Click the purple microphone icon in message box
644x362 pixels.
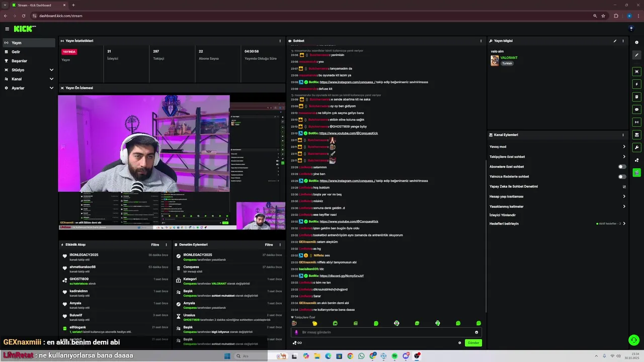(296, 332)
